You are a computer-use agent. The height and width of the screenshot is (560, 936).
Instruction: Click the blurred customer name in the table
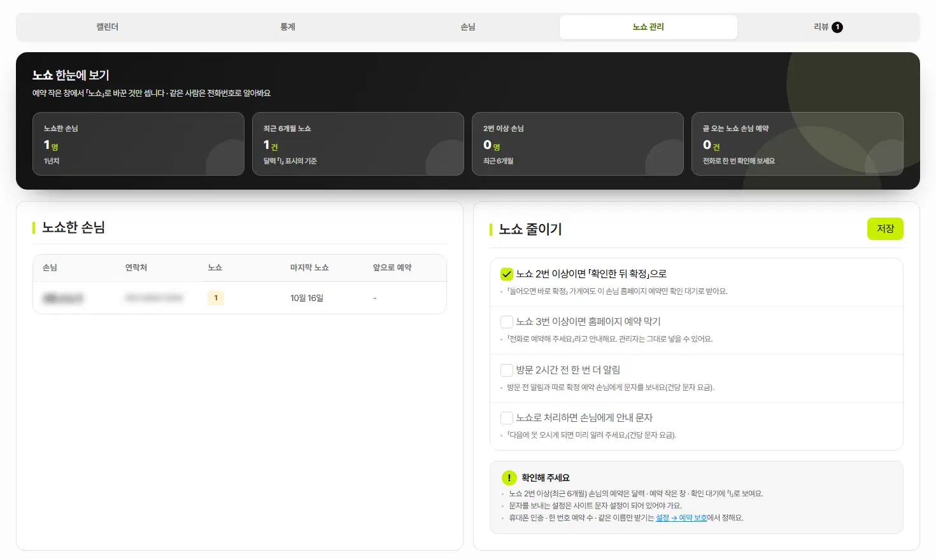point(63,298)
